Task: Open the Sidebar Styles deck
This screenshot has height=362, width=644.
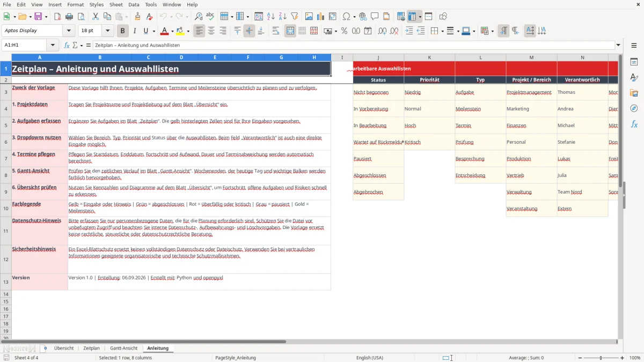Action: pos(634,78)
